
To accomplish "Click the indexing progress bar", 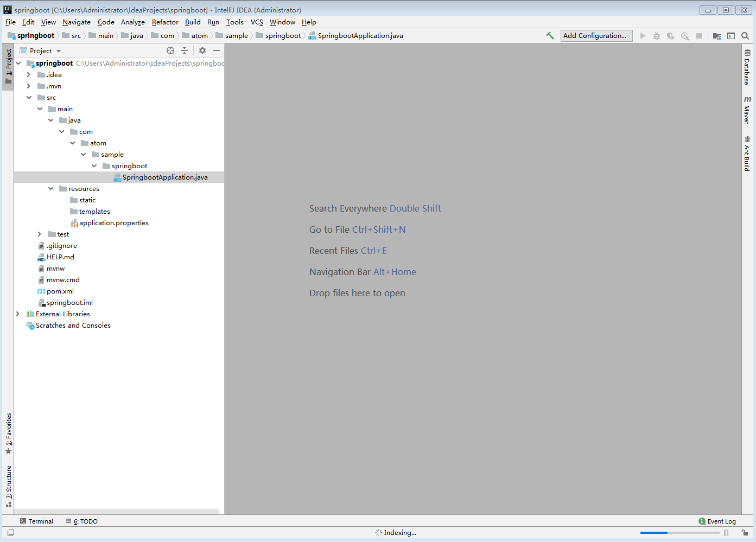I will click(x=680, y=533).
